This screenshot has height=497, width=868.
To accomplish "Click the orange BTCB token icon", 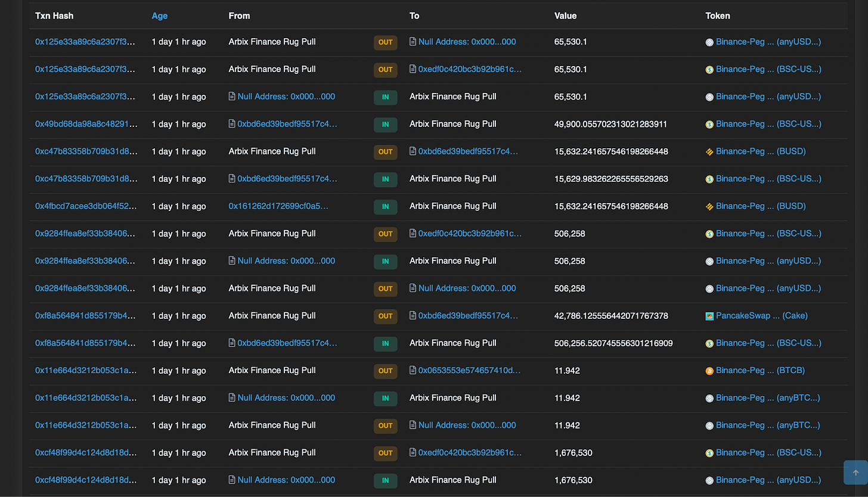I will tap(709, 371).
